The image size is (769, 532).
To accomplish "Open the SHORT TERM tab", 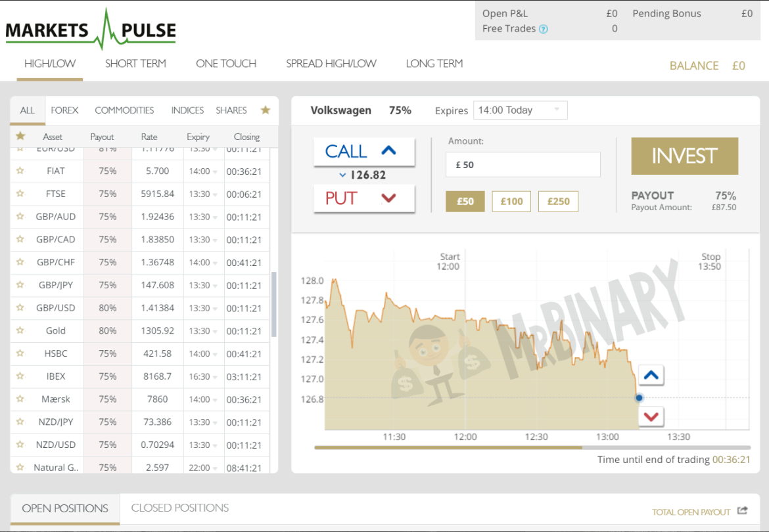I will pos(135,64).
